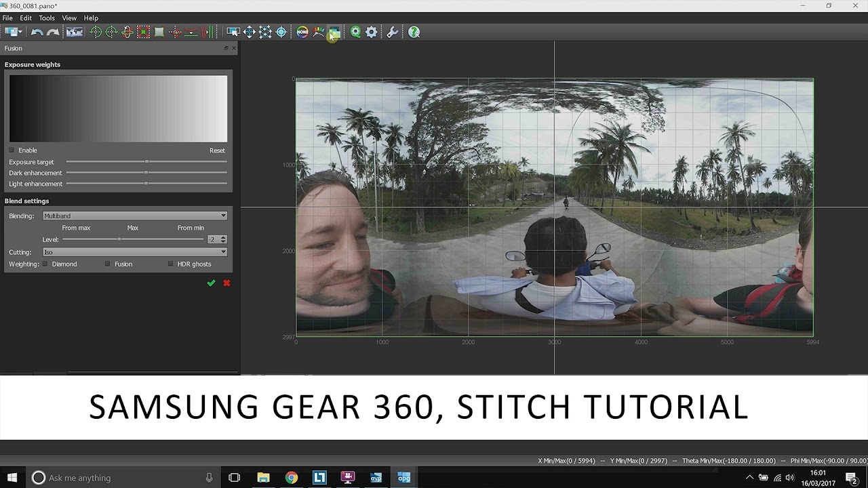Reset the exposure weights
The width and height of the screenshot is (868, 488).
click(217, 150)
